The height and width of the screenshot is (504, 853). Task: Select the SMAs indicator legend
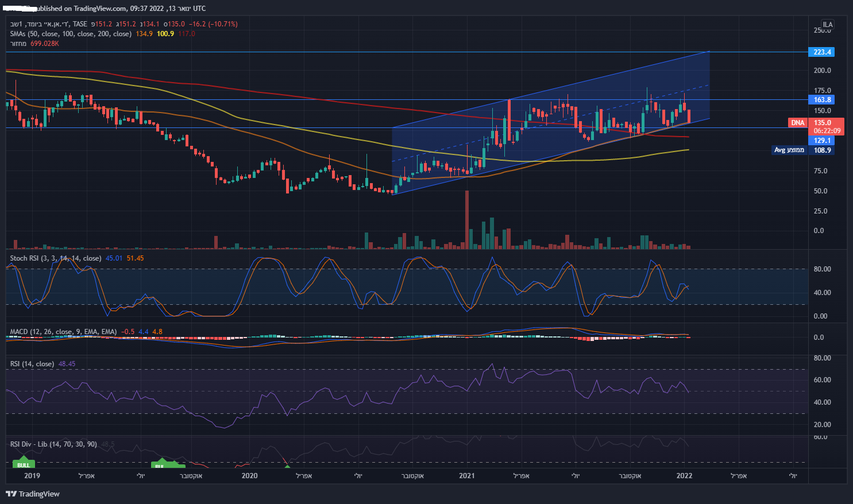71,34
